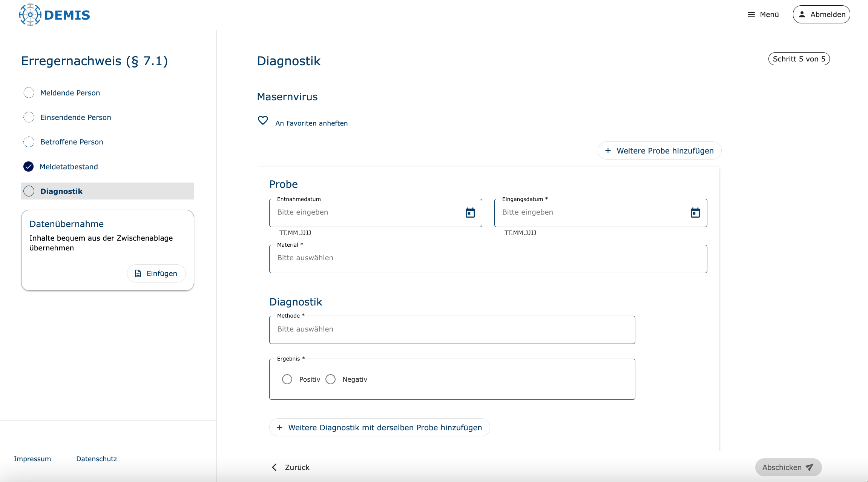The image size is (868, 482).
Task: Open the Material dropdown
Action: [488, 258]
